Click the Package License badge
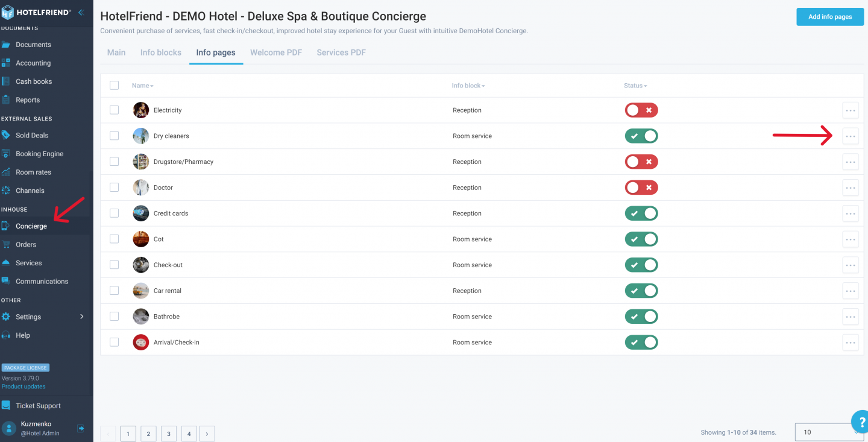 click(x=25, y=368)
